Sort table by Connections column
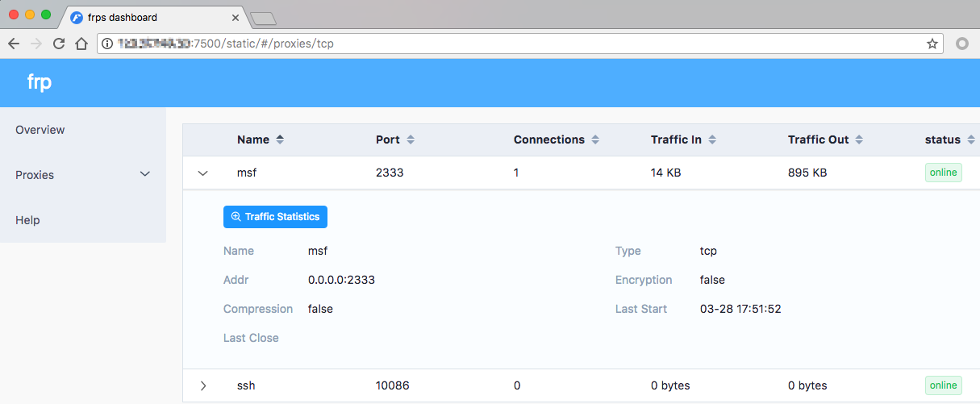The width and height of the screenshot is (980, 404). point(595,140)
